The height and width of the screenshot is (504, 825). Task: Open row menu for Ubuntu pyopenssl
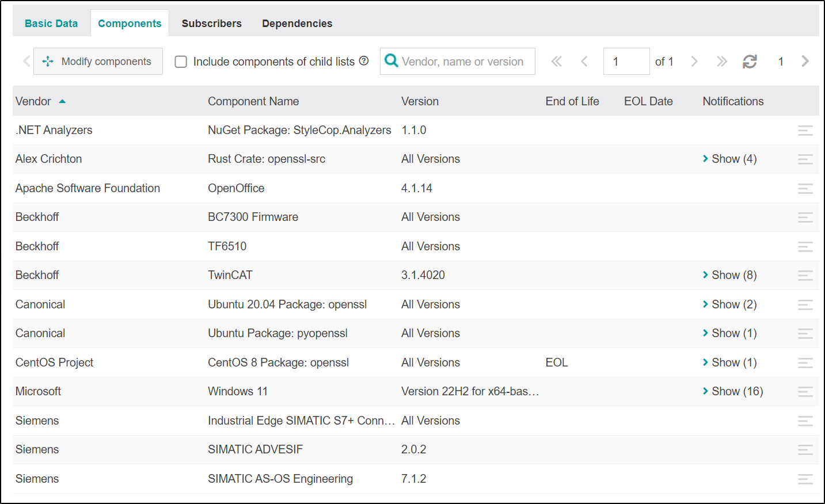(805, 334)
